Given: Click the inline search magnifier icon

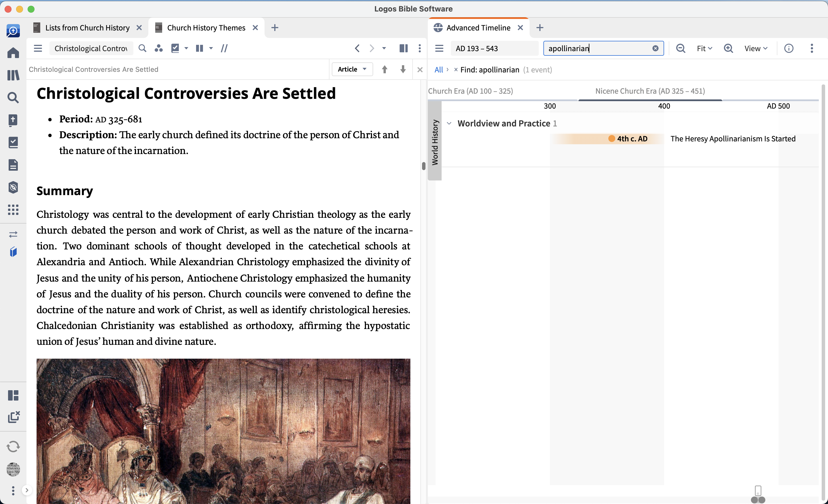Looking at the screenshot, I should 143,48.
